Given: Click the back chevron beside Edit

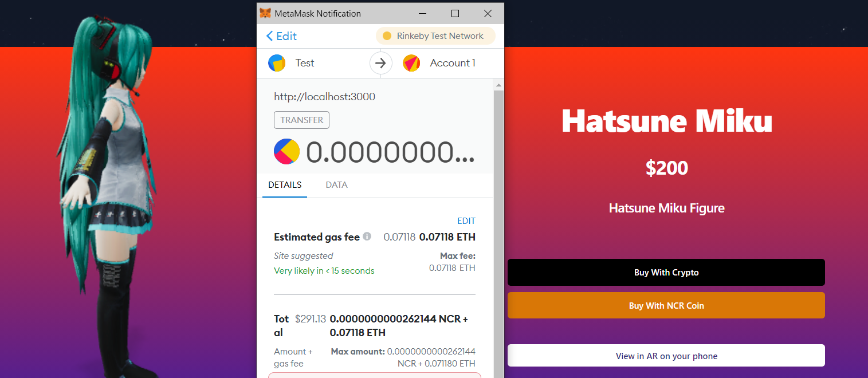Looking at the screenshot, I should click(x=269, y=36).
